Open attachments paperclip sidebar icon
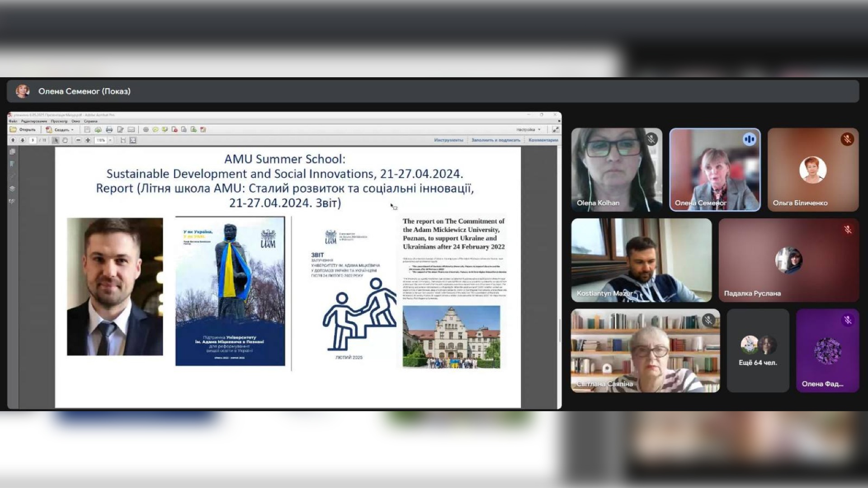 (x=12, y=176)
